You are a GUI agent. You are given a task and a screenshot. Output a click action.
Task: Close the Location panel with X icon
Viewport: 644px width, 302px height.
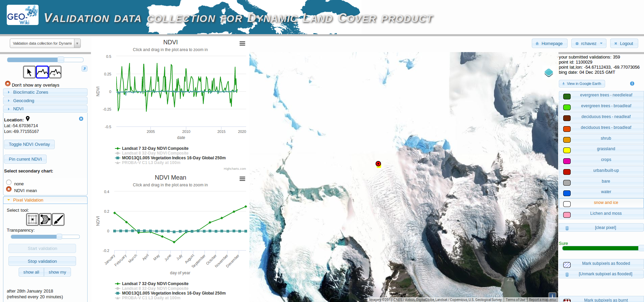81,119
